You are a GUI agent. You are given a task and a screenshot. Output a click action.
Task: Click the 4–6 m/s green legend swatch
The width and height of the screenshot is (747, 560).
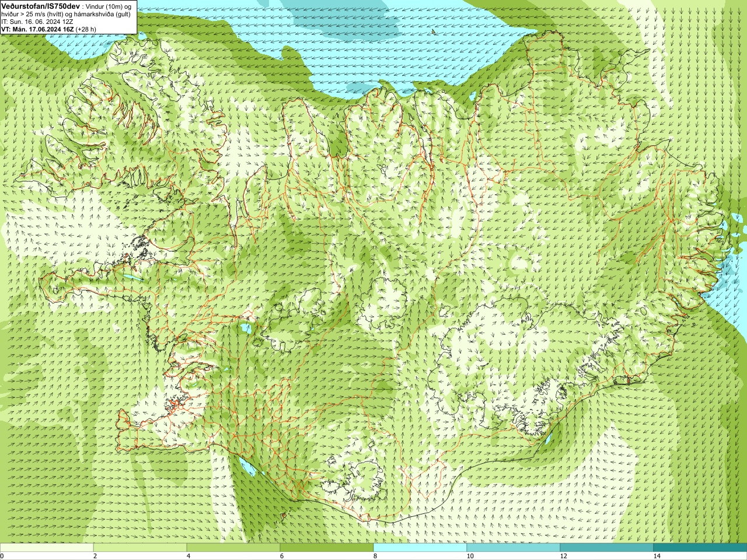(x=233, y=548)
